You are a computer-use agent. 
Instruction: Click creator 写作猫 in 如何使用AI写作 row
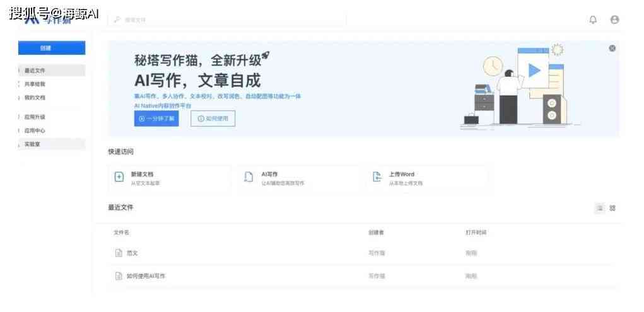point(376,276)
